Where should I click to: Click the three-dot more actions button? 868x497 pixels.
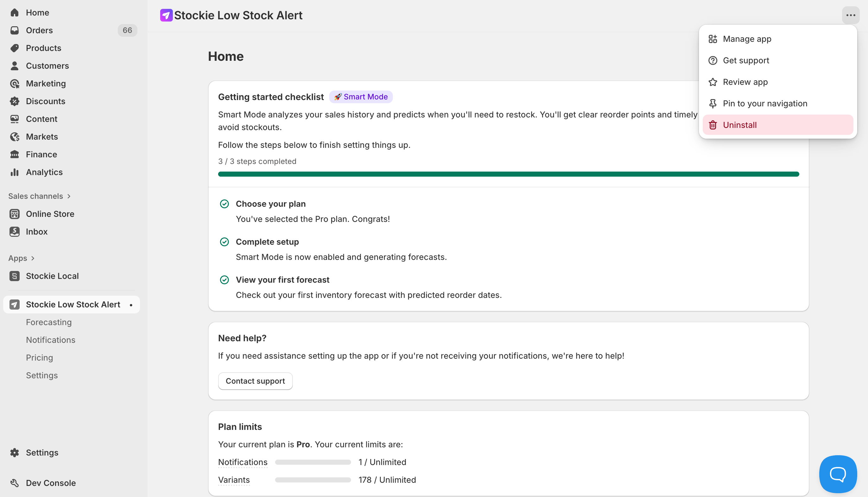tap(850, 15)
